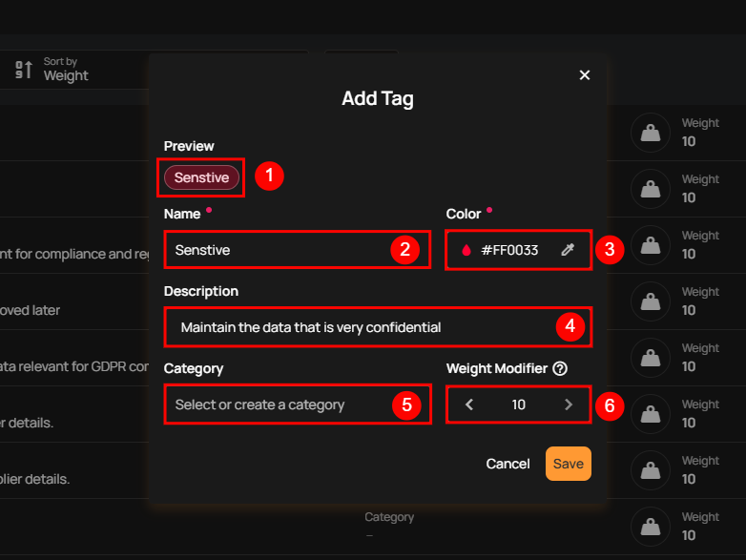Viewport: 746px width, 560px height.
Task: Click the red color drop swatch
Action: (466, 250)
